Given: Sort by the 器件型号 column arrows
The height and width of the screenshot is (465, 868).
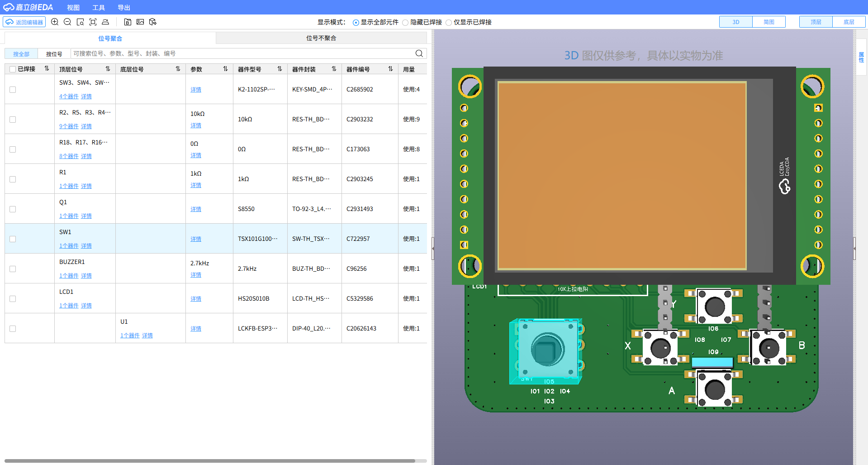Looking at the screenshot, I should tap(280, 69).
